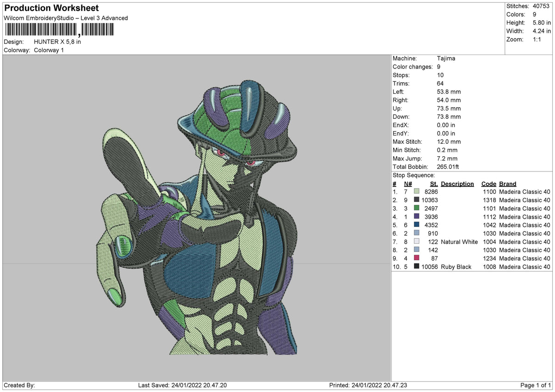The width and height of the screenshot is (555, 392).
Task: Select the Right value 54.0 mm
Action: [x=449, y=100]
